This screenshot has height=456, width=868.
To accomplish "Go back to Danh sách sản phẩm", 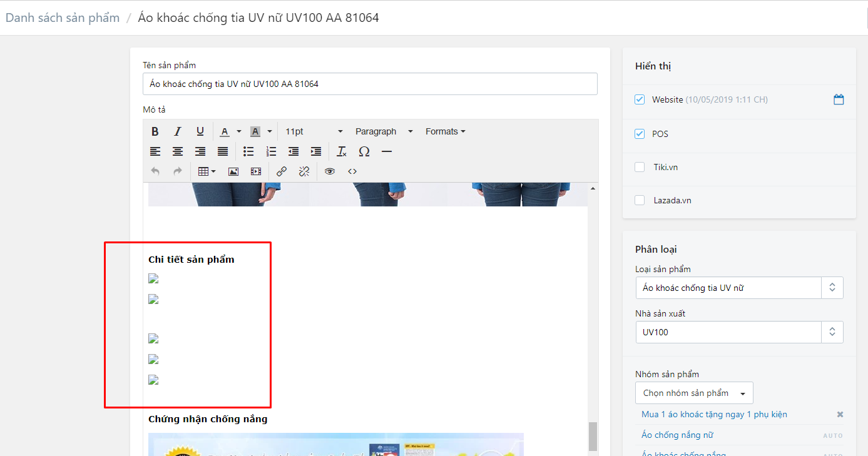I will tap(63, 18).
